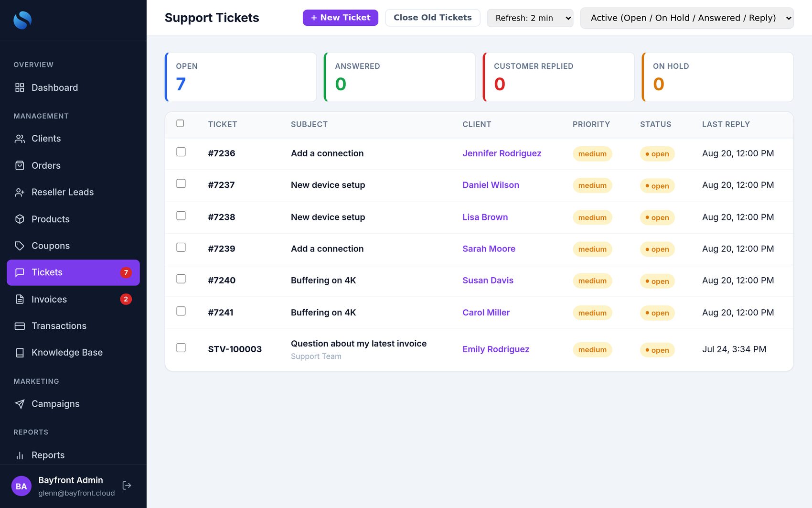The height and width of the screenshot is (508, 812).
Task: Check the box for ticket #7237
Action: tap(181, 184)
